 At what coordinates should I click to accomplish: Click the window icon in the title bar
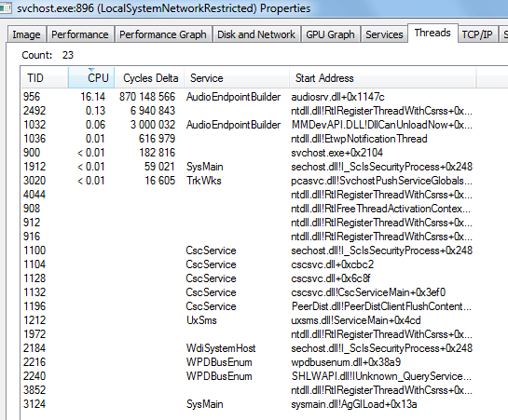(x=6, y=8)
